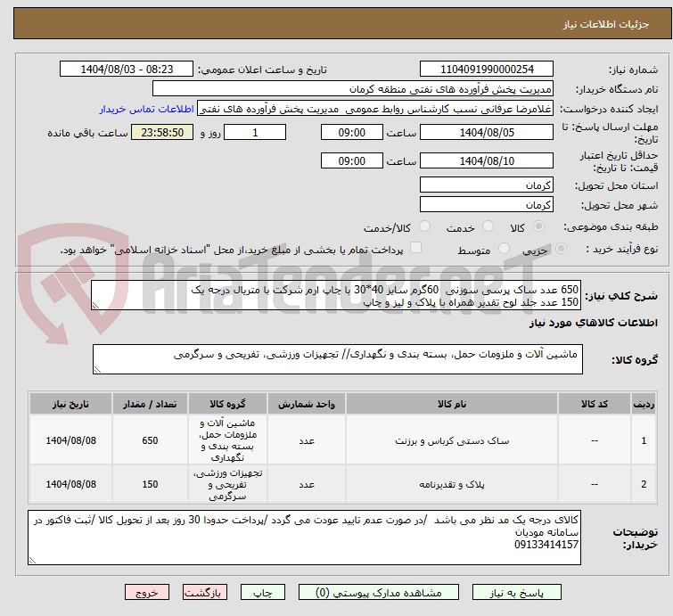Click the تعداد / مقدار column header
Screen dimensions: 673x616
(150, 404)
